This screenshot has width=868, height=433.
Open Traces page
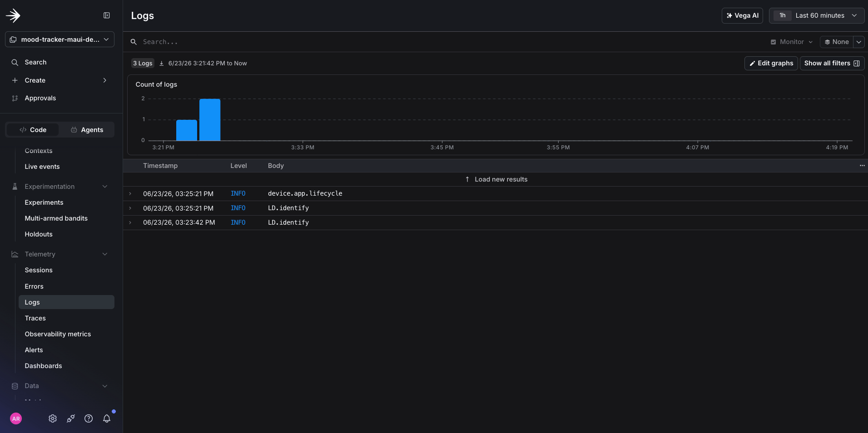click(35, 318)
